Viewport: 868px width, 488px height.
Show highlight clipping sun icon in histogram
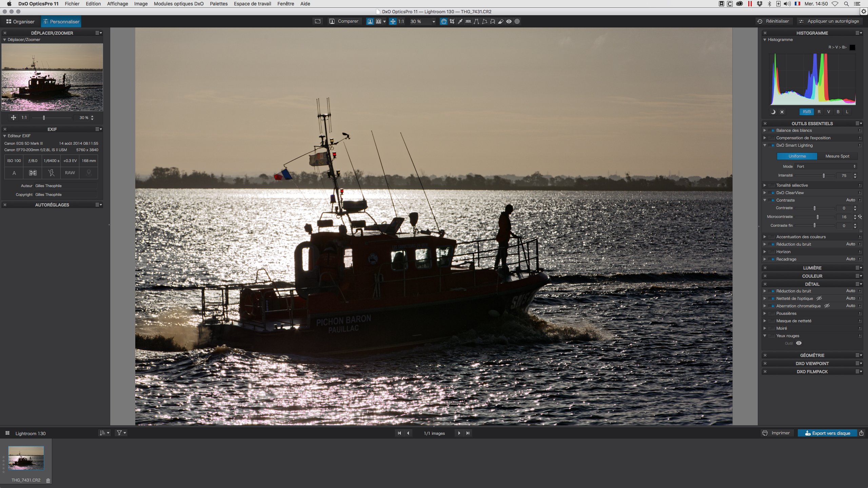coord(782,112)
